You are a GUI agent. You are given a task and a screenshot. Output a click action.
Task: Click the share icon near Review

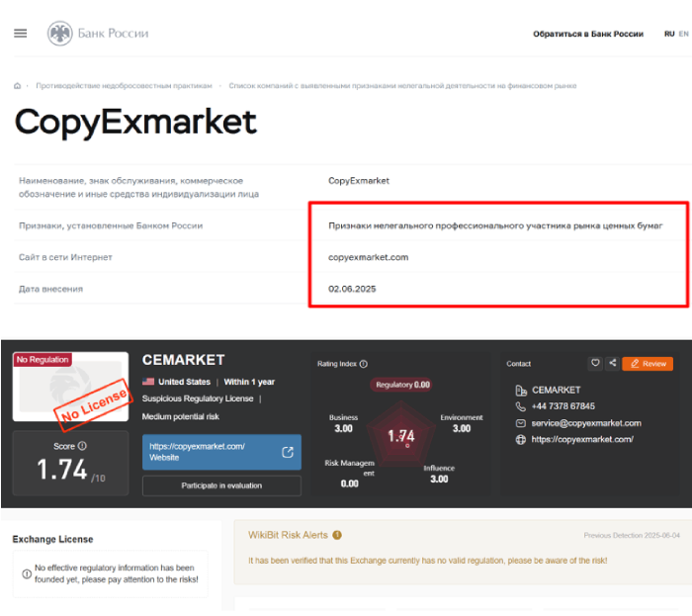[x=613, y=363]
